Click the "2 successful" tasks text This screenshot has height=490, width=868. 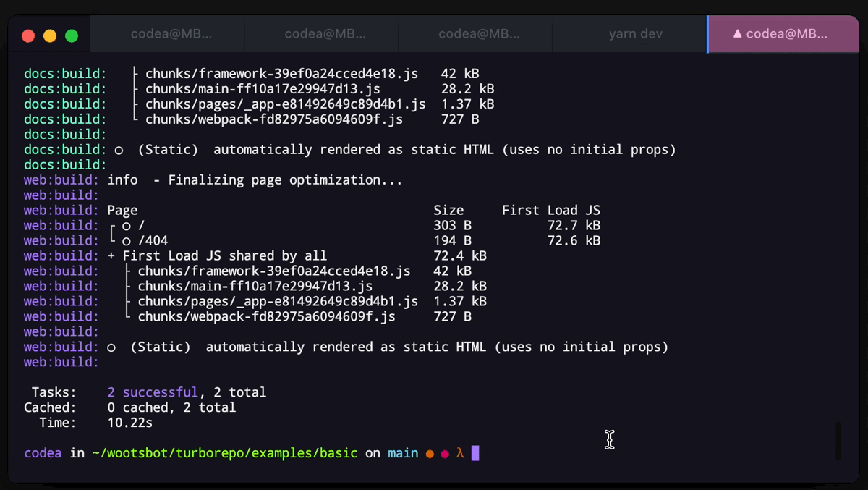pyautogui.click(x=152, y=392)
